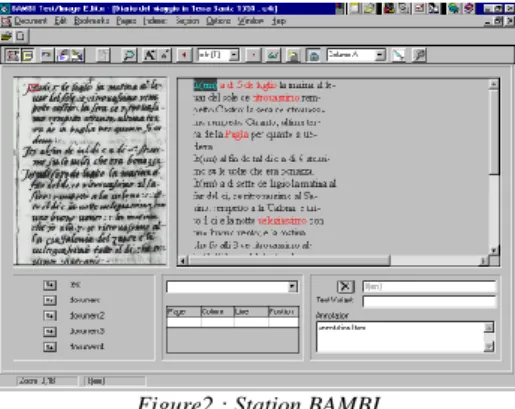The height and width of the screenshot is (409, 515).
Task: Open the Session menu
Action: pos(187,21)
